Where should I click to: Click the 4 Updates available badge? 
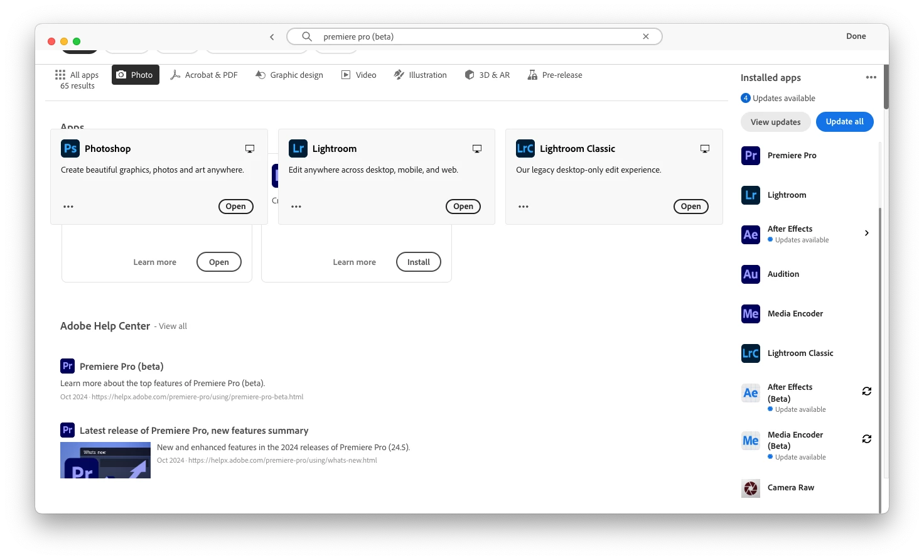pyautogui.click(x=746, y=98)
